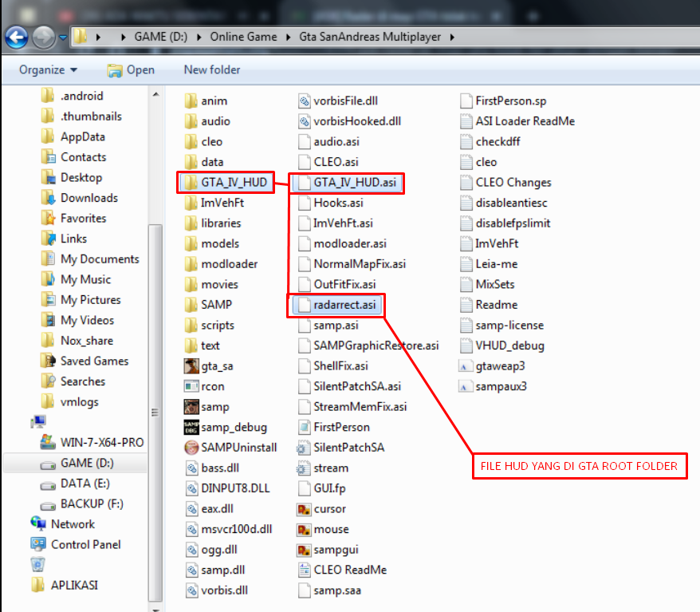Select Searches in the navigation pane
Image resolution: width=700 pixels, height=612 pixels.
pos(73,381)
